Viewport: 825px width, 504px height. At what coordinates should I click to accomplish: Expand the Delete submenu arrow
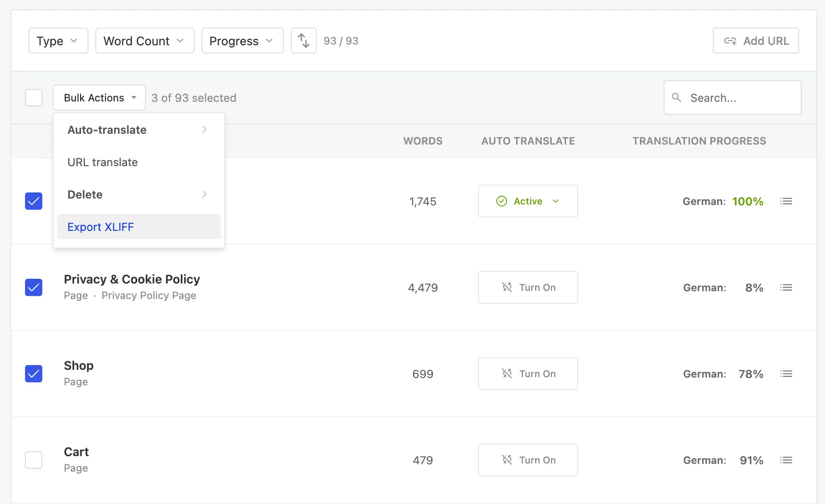click(205, 194)
